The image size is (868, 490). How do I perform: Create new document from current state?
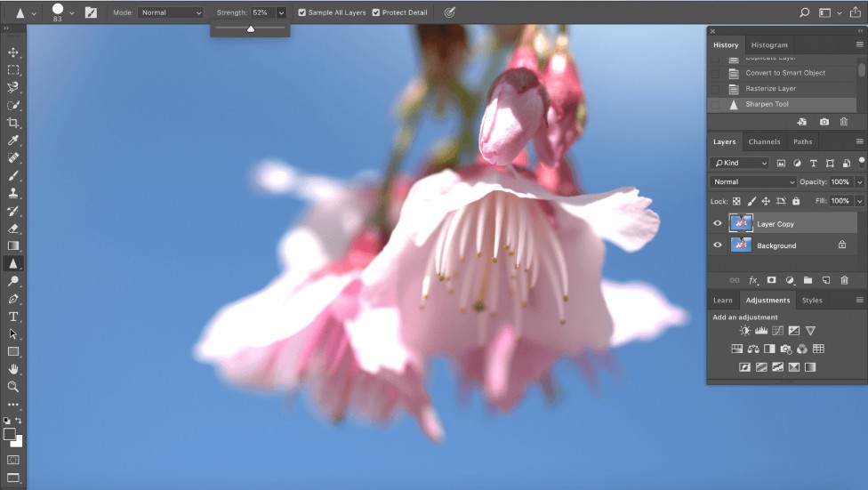tap(801, 122)
